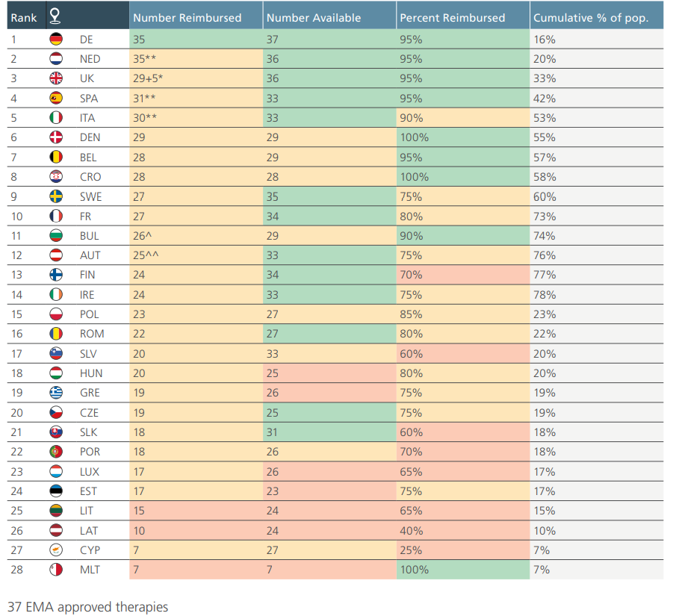Click the Croatia flag icon
Screen dimensions: 676x616
coord(56,177)
